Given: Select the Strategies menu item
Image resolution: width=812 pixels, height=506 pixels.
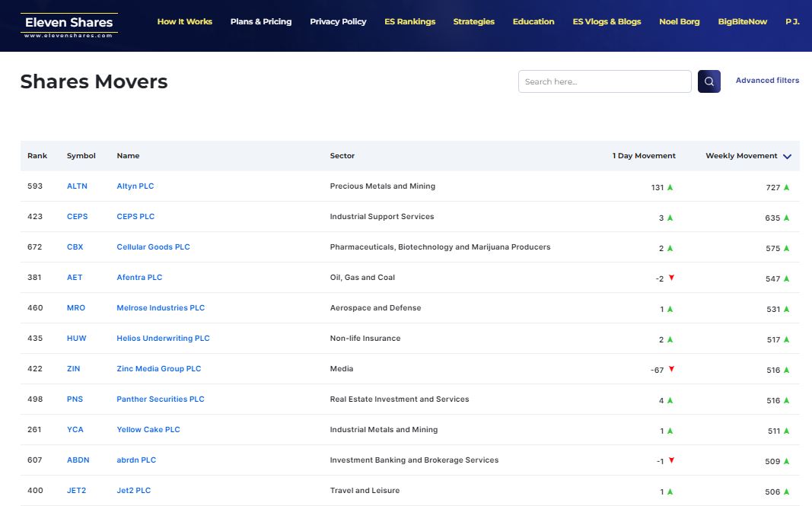Looking at the screenshot, I should (x=473, y=21).
